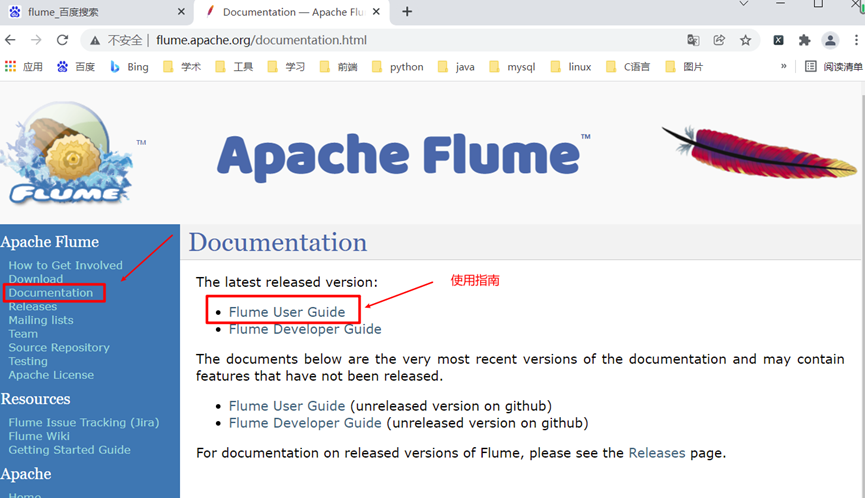Open the Mailing lists sidebar link

[41, 320]
